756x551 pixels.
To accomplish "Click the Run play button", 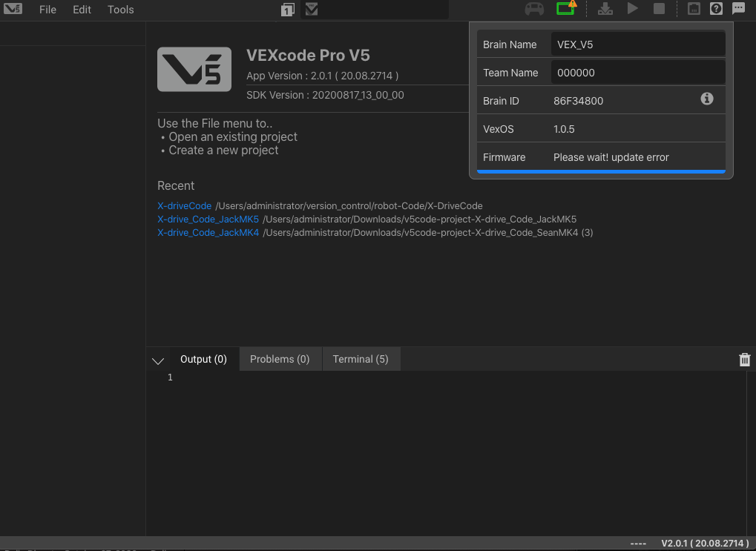I will click(633, 9).
